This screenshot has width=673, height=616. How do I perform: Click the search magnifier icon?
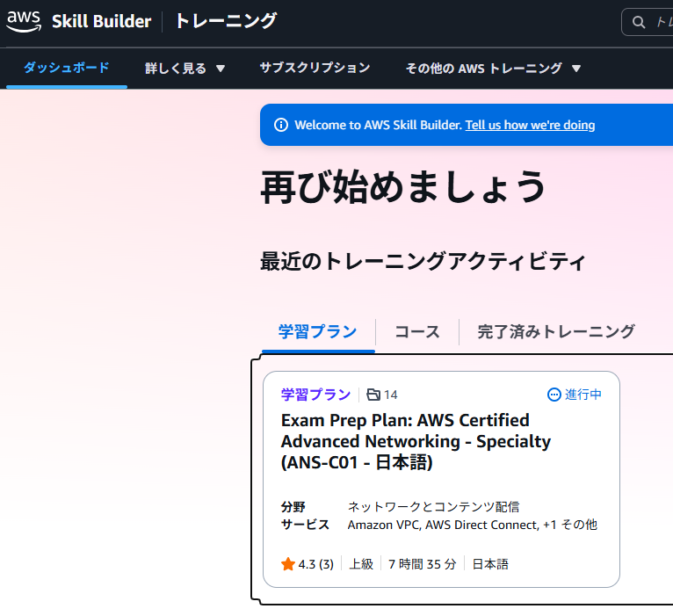pos(639,22)
